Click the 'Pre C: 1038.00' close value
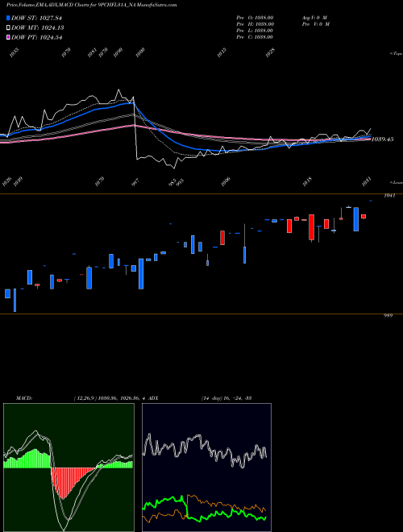 click(255, 37)
